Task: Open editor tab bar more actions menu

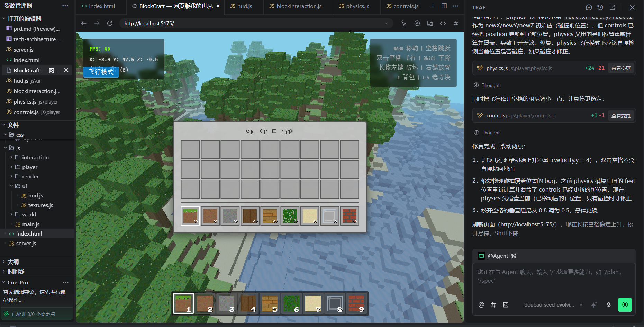Action: click(x=455, y=6)
